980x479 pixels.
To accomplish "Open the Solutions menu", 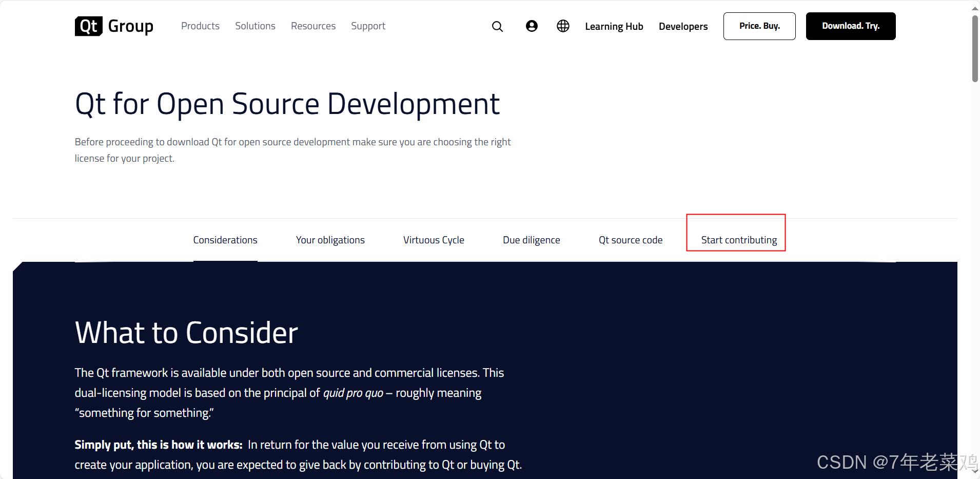I will (x=255, y=26).
